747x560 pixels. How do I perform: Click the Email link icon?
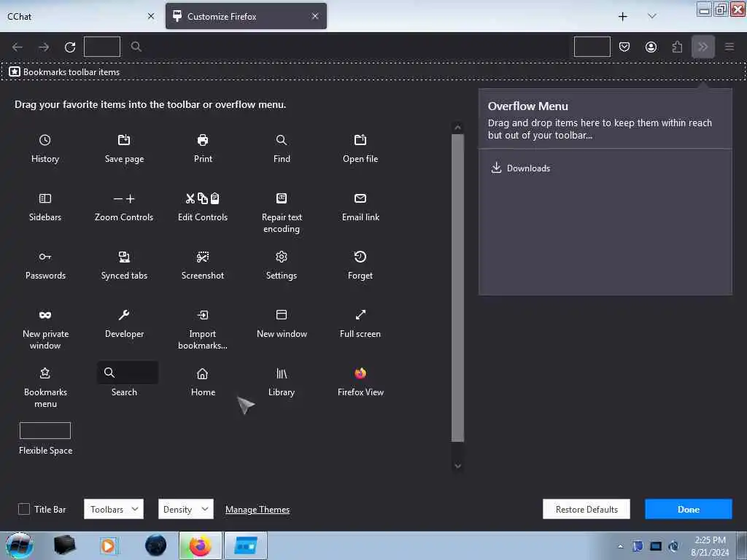360,198
